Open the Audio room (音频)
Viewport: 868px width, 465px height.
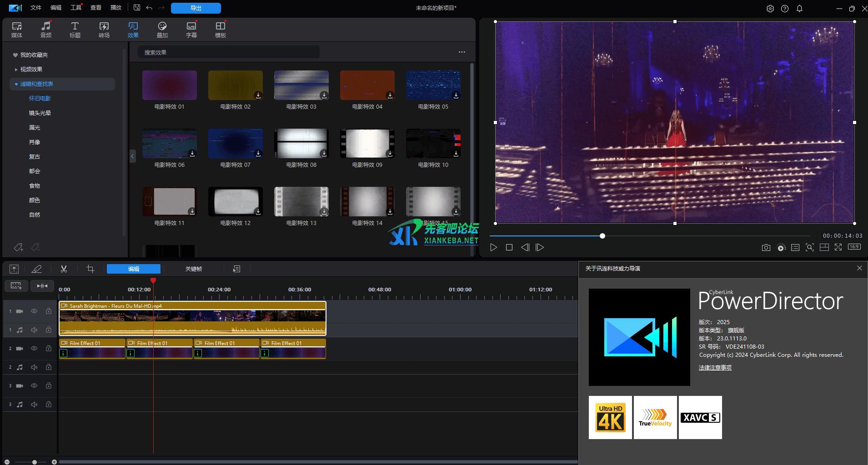46,30
